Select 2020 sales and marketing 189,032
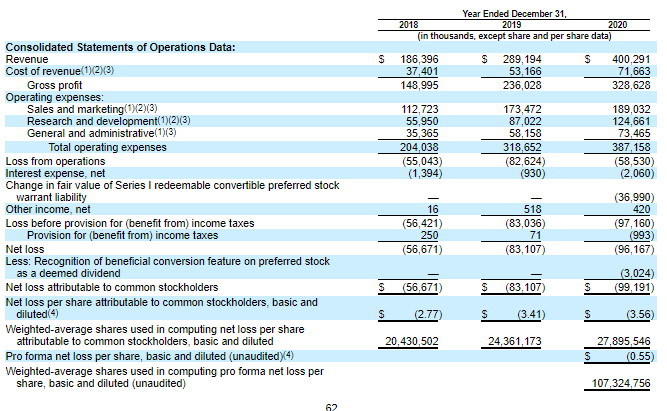The image size is (667, 411). pyautogui.click(x=631, y=109)
